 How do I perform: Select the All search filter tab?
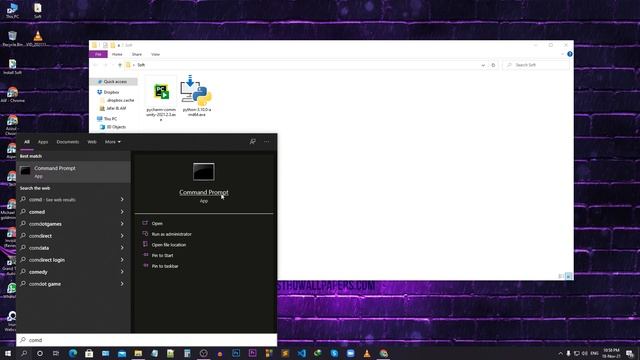[x=27, y=142]
